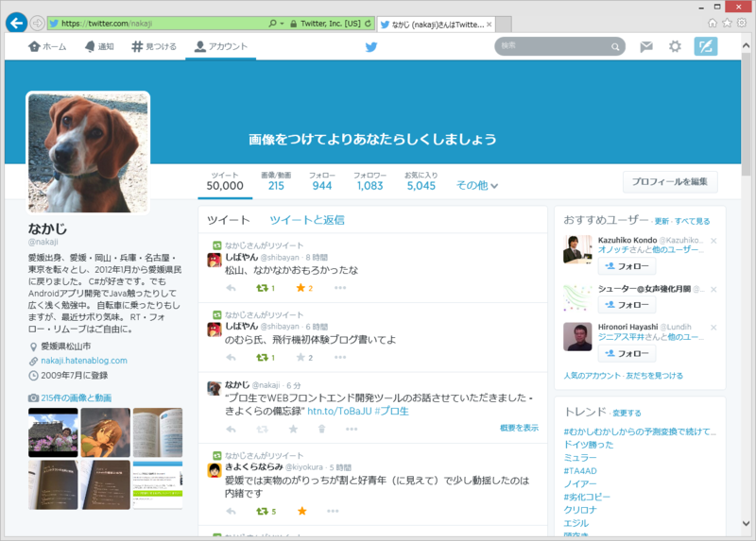Image resolution: width=756 pixels, height=541 pixels.
Task: Switch to ツイートと返信 tab
Action: [x=306, y=220]
